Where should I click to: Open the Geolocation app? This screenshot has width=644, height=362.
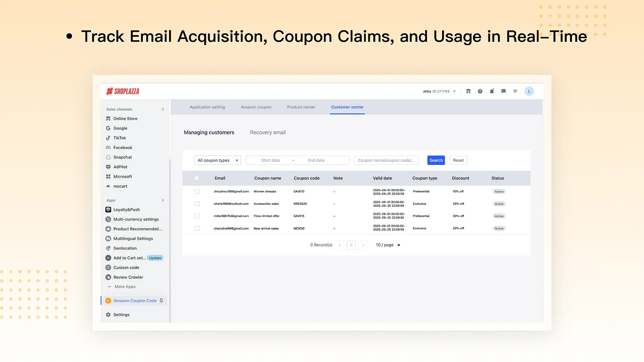(124, 248)
